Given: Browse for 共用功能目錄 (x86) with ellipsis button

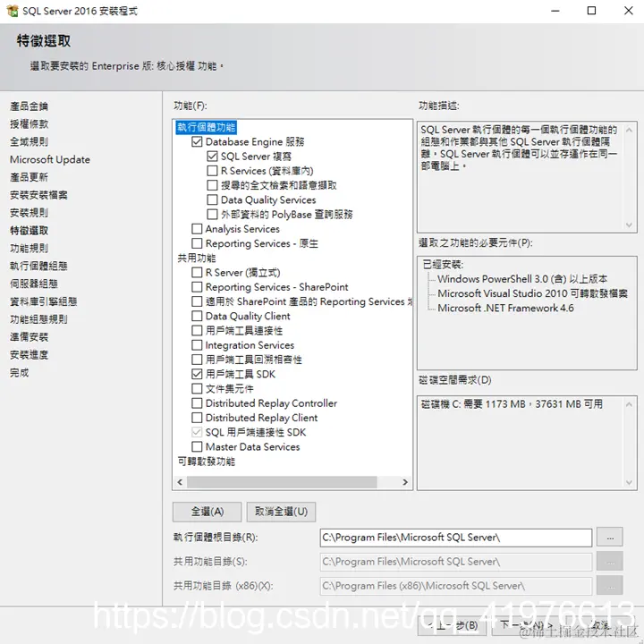Looking at the screenshot, I should click(609, 586).
